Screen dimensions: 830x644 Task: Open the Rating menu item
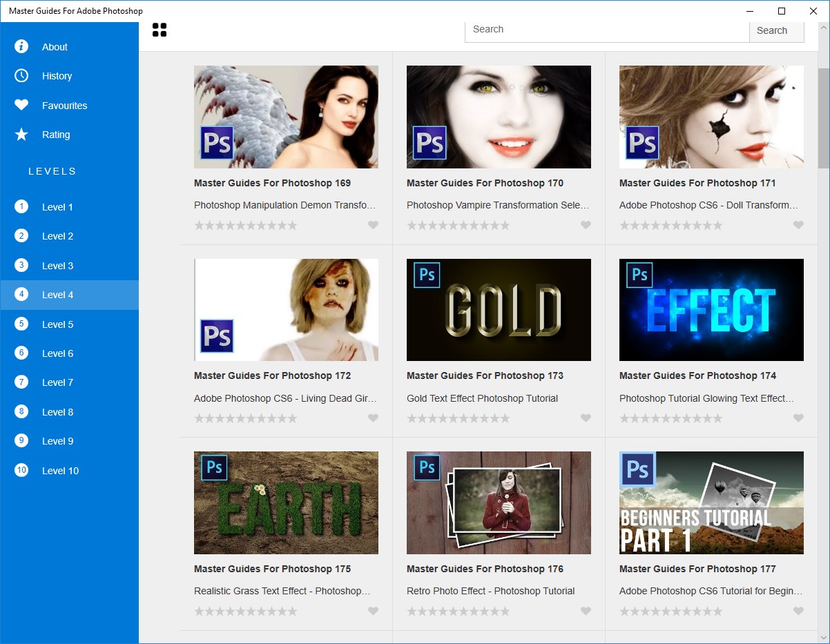click(69, 135)
